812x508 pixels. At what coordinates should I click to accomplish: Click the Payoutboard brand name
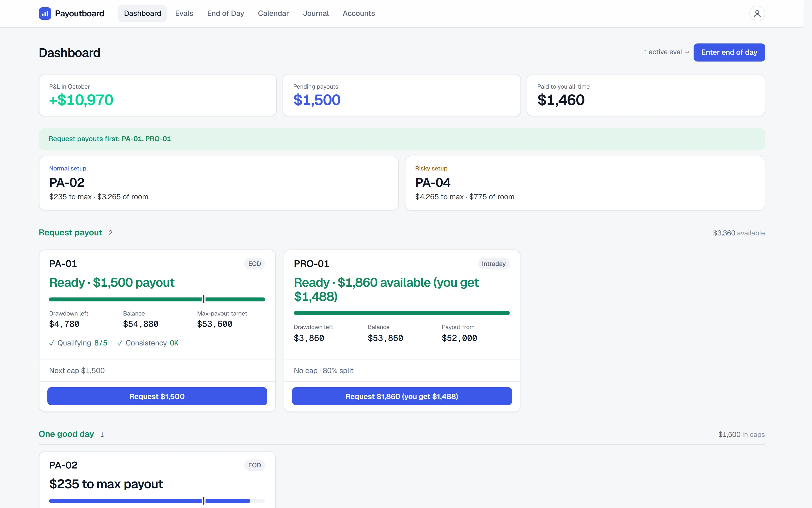click(80, 14)
